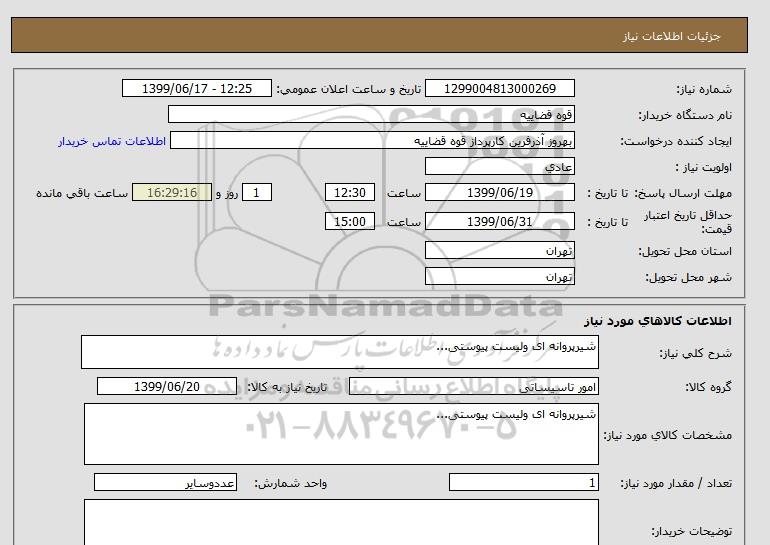Click the اولویت نیاز label

coord(704,167)
